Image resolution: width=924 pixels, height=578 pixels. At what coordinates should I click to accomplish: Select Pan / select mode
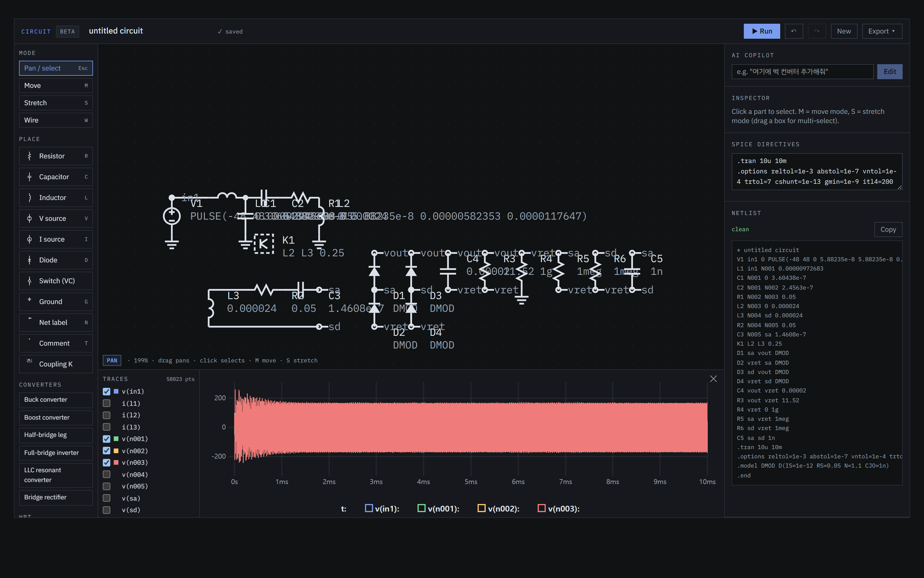56,68
